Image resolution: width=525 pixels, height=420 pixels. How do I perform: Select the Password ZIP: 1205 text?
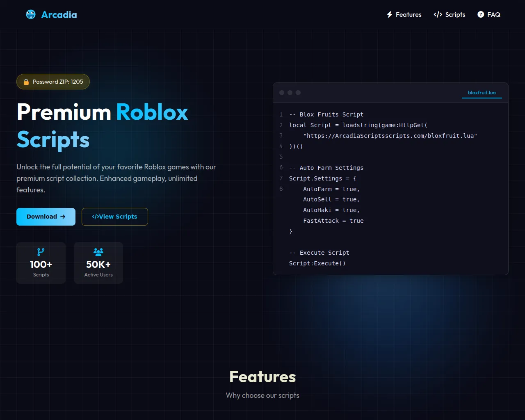pos(58,82)
